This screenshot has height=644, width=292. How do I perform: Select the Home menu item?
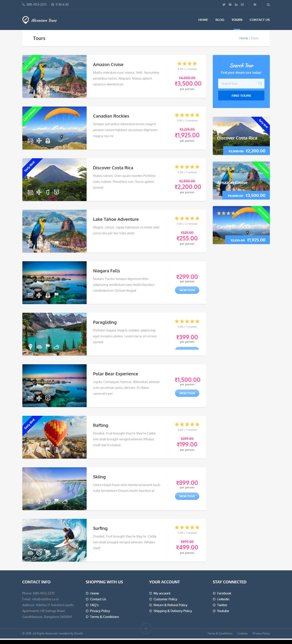tap(203, 20)
